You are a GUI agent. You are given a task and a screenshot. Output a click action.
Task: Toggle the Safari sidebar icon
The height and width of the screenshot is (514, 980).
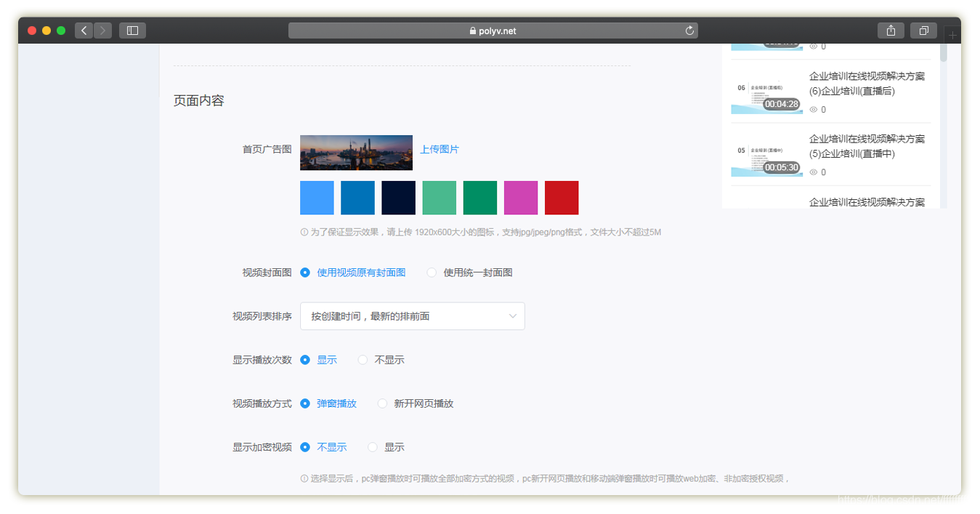click(132, 31)
